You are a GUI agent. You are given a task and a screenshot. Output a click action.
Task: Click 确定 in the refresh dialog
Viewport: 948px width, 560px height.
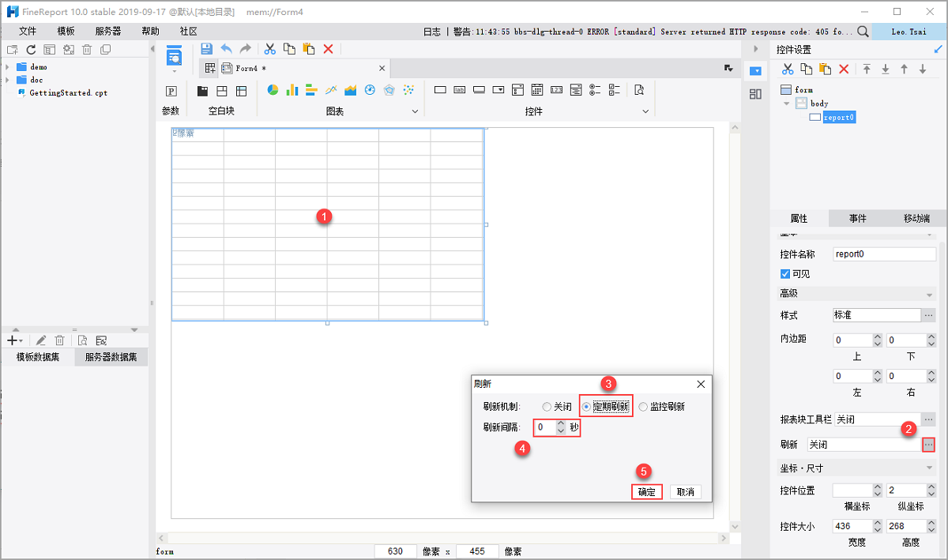(x=646, y=491)
